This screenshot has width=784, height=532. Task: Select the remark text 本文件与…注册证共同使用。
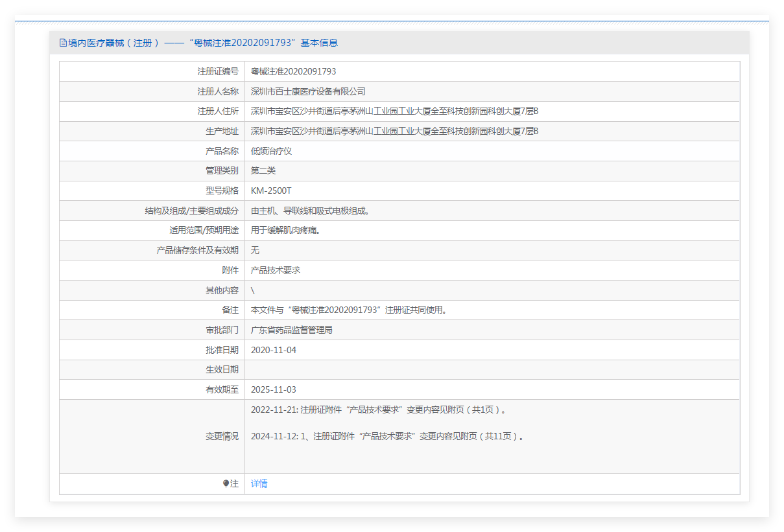pos(349,310)
